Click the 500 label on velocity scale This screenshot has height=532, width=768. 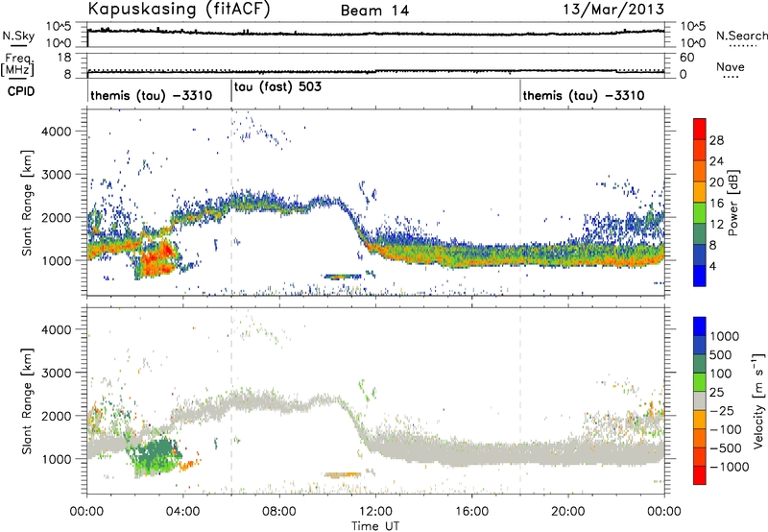pos(720,355)
